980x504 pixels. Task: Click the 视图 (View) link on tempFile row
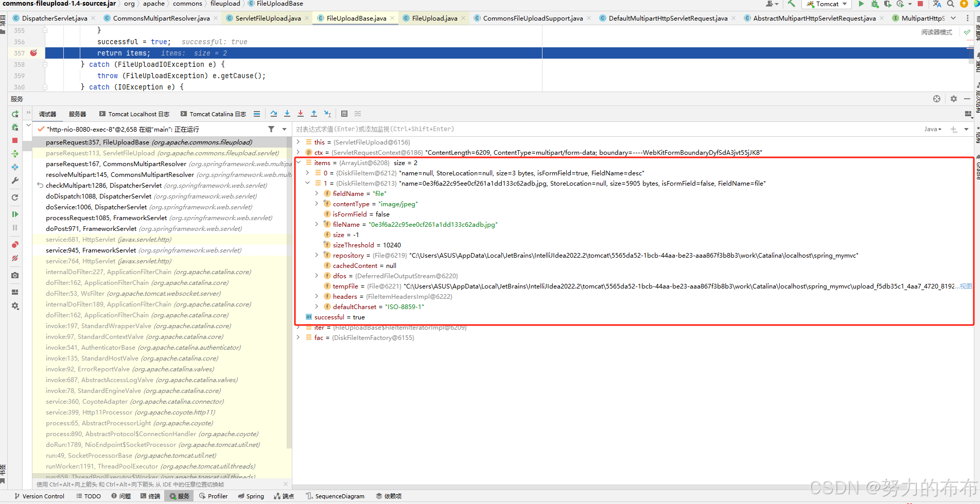pyautogui.click(x=966, y=286)
